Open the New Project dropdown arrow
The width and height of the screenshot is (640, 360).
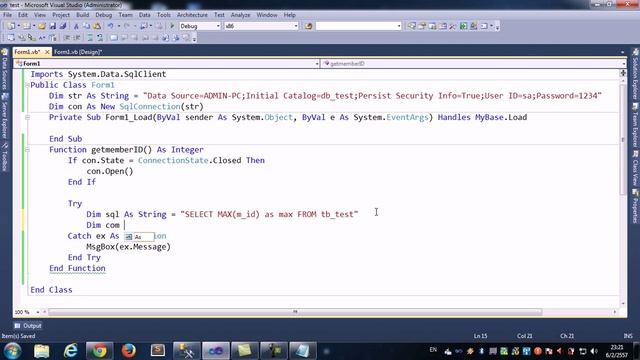pos(18,26)
